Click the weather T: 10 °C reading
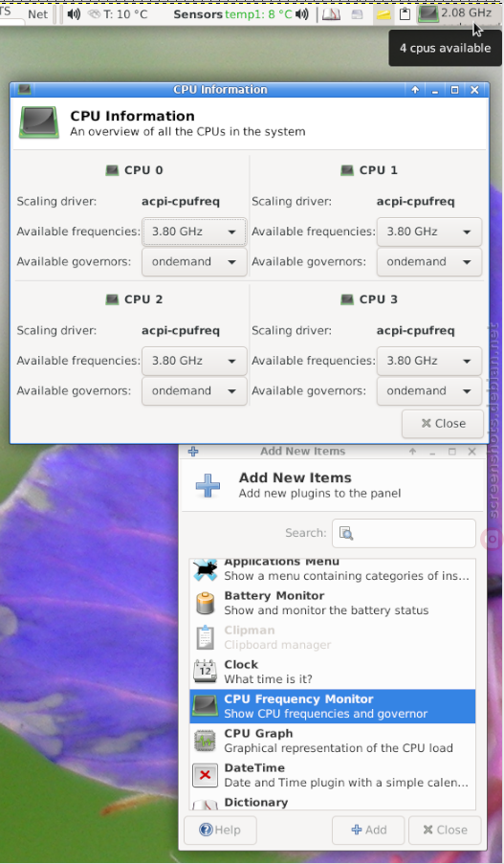The width and height of the screenshot is (504, 864). pyautogui.click(x=125, y=13)
